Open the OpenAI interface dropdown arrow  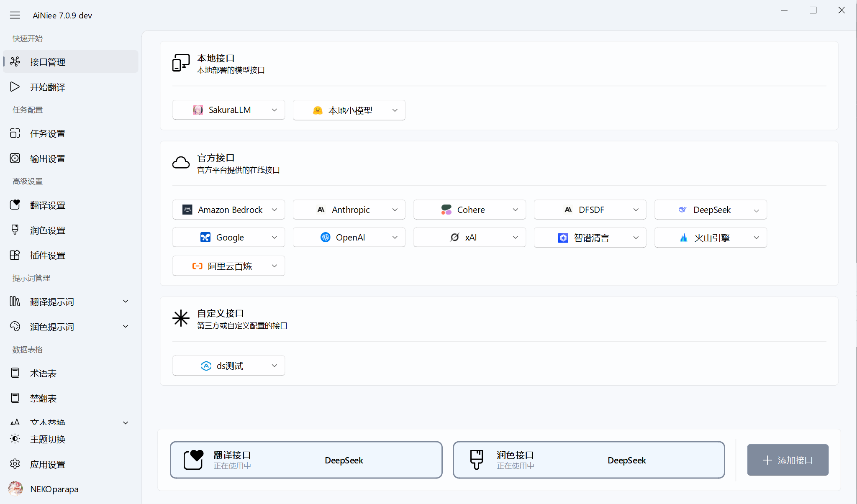coord(395,238)
